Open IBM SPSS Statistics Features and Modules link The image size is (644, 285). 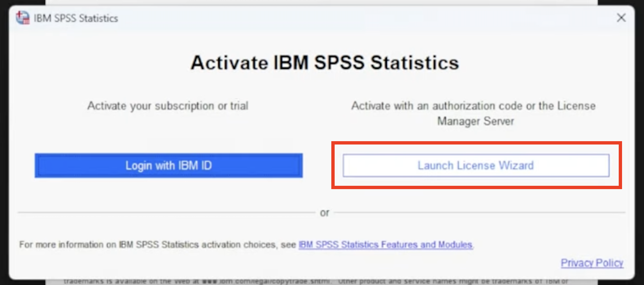[x=385, y=245]
